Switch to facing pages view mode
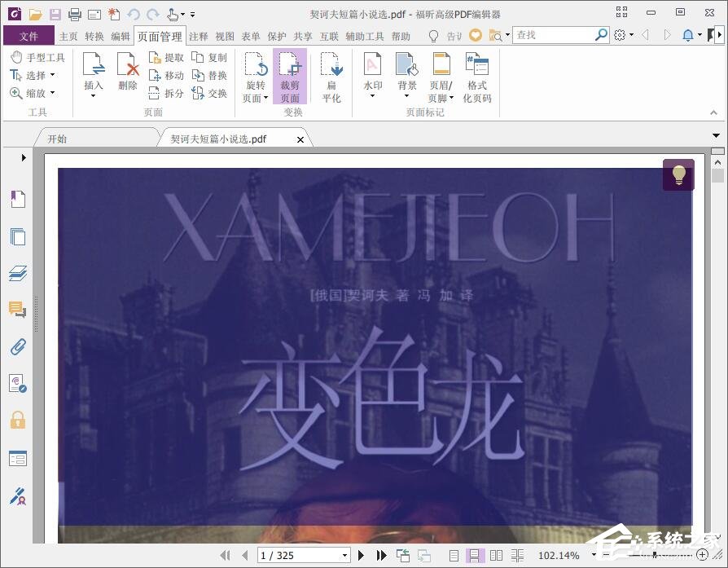Viewport: 728px width, 568px height. coord(497,555)
